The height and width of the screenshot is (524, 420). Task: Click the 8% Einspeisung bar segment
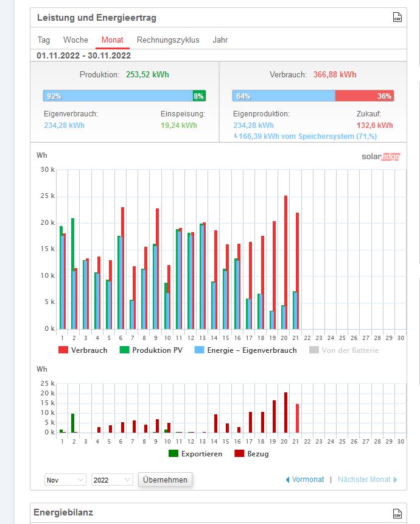[x=199, y=96]
